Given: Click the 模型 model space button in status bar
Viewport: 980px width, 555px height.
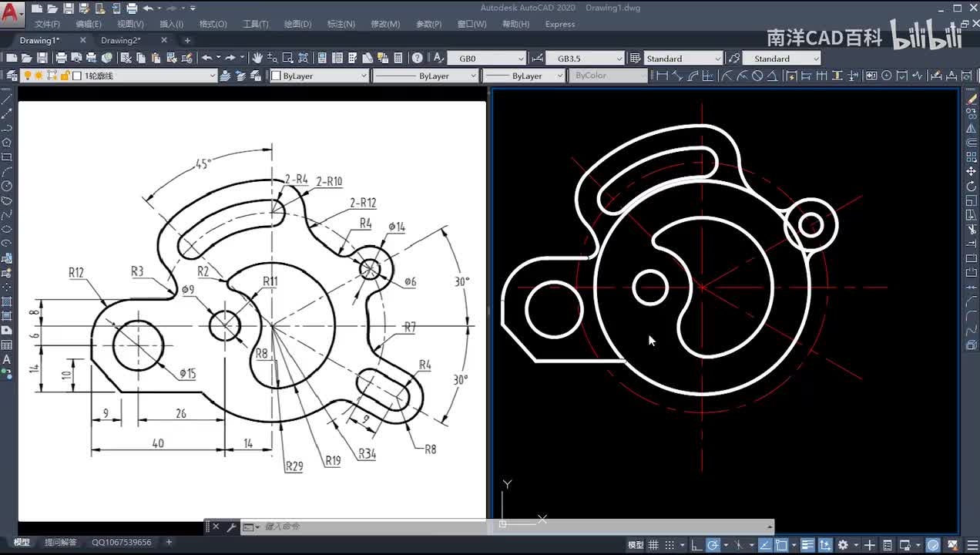Looking at the screenshot, I should click(636, 545).
